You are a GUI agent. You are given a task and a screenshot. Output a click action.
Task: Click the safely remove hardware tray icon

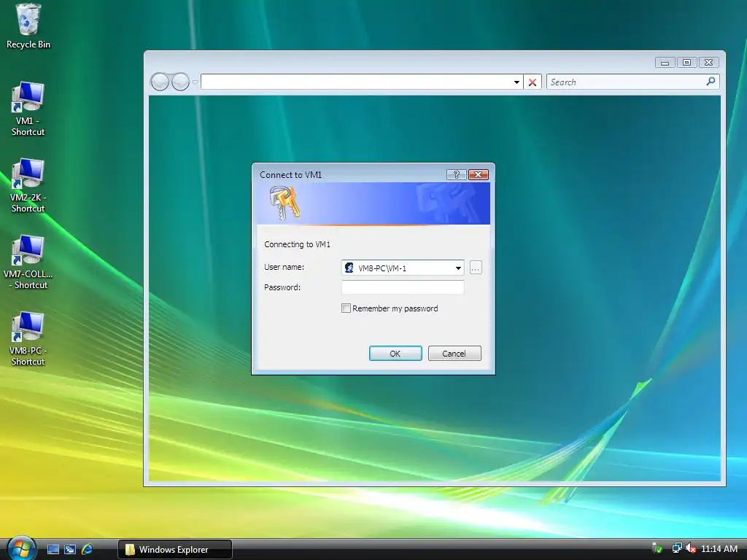tap(657, 548)
